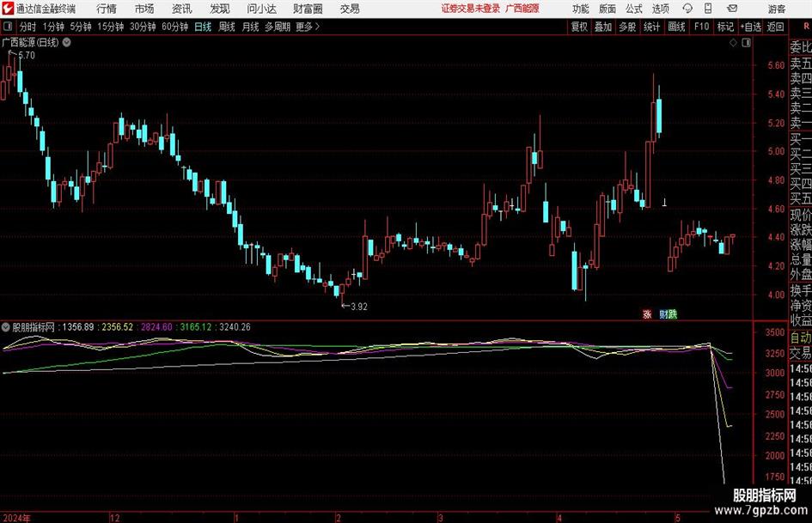Click indicator value 1356.89

pos(78,326)
